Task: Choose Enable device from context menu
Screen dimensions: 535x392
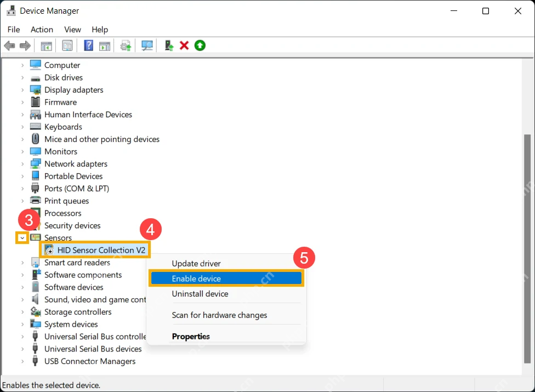Action: (x=226, y=279)
